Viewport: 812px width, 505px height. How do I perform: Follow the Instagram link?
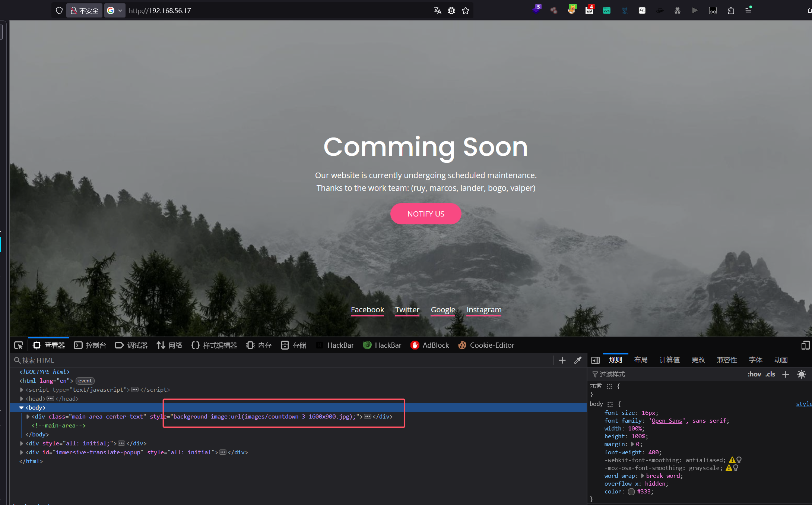click(x=484, y=310)
